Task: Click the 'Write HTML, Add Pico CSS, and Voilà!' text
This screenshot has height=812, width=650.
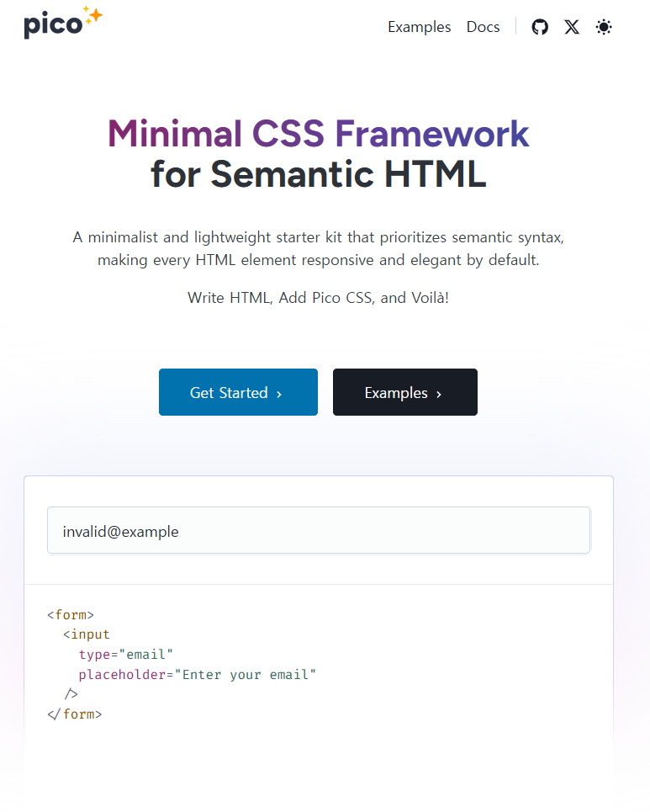Action: pyautogui.click(x=318, y=298)
